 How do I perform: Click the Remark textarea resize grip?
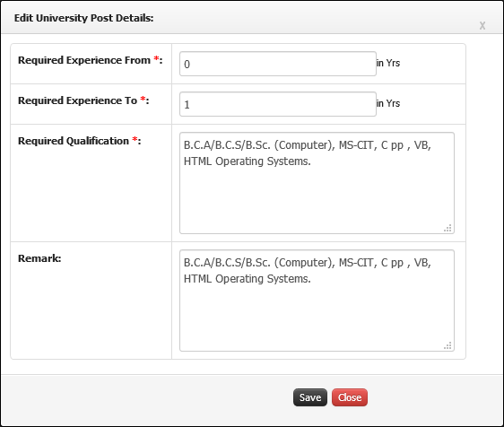(x=448, y=345)
